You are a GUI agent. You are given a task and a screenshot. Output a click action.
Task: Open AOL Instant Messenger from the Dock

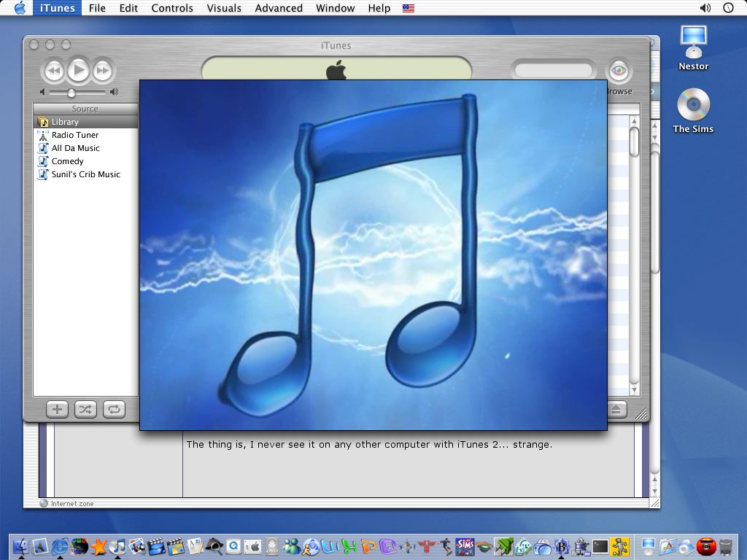coord(311,547)
